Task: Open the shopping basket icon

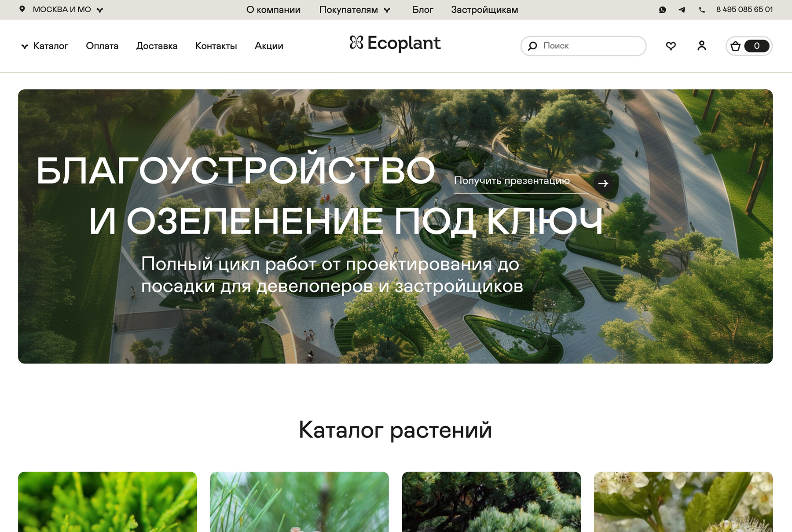Action: pos(736,46)
